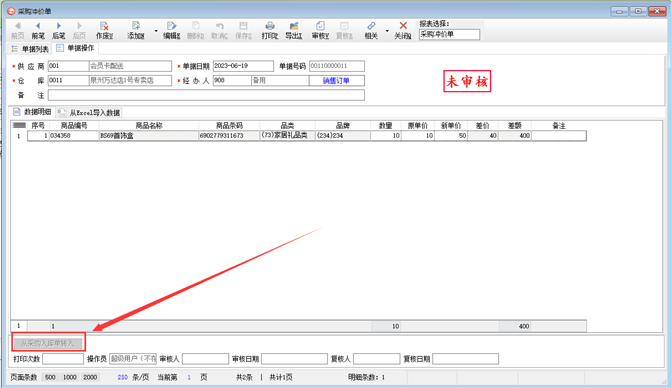Close the form with the 关闭 icon
The height and width of the screenshot is (388, 671).
[x=403, y=30]
